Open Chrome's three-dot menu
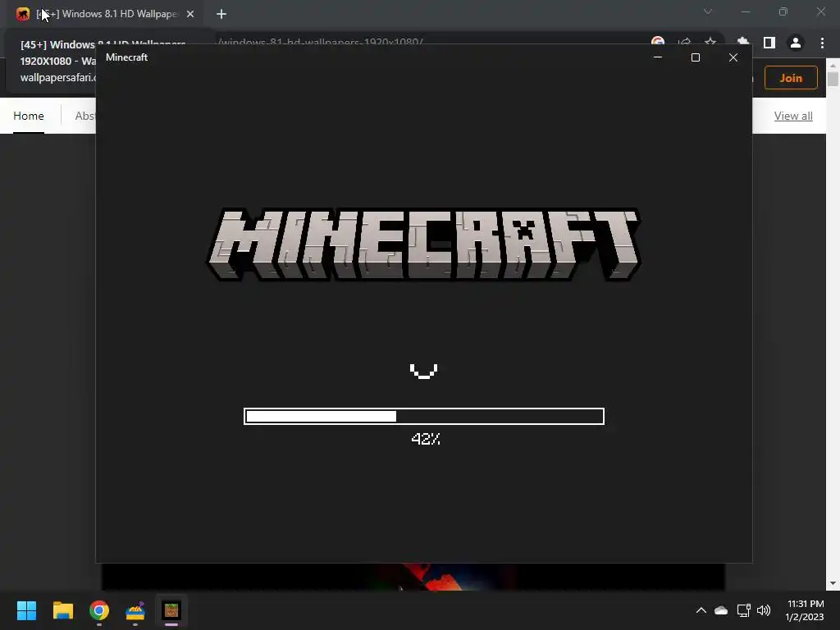 (x=822, y=43)
